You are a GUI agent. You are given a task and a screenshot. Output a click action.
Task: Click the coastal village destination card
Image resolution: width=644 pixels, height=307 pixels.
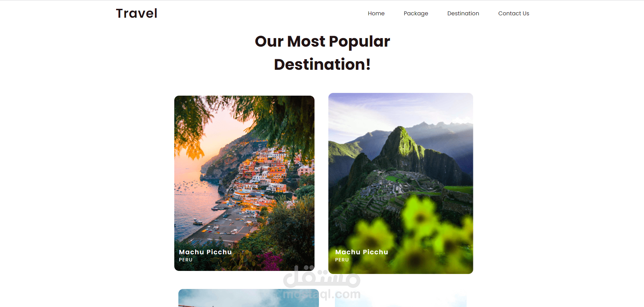[244, 183]
